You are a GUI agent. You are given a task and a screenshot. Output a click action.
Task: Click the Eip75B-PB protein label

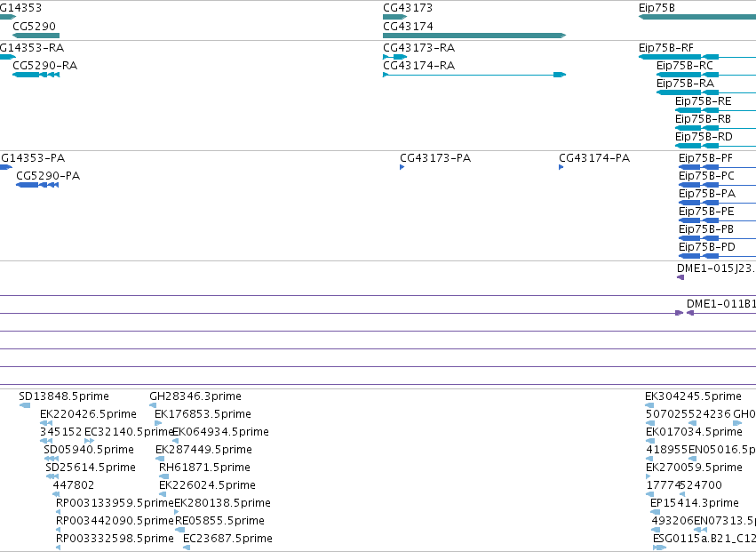tap(706, 229)
